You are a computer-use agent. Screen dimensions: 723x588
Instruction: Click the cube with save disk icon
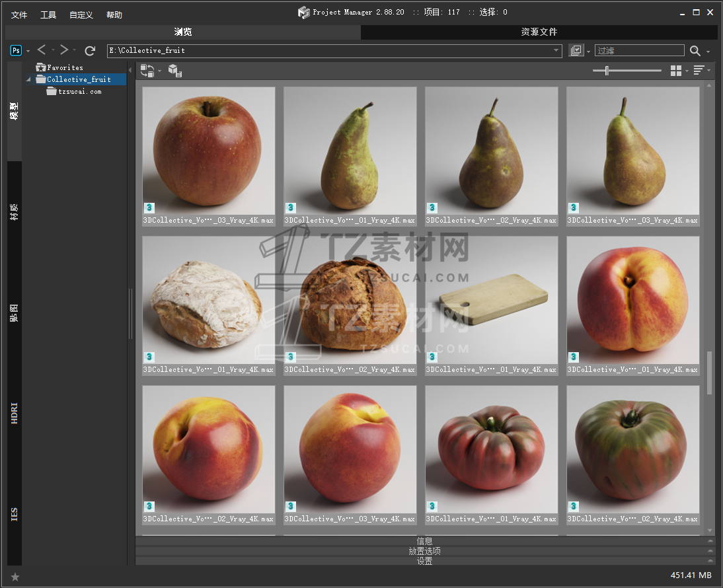tap(174, 71)
